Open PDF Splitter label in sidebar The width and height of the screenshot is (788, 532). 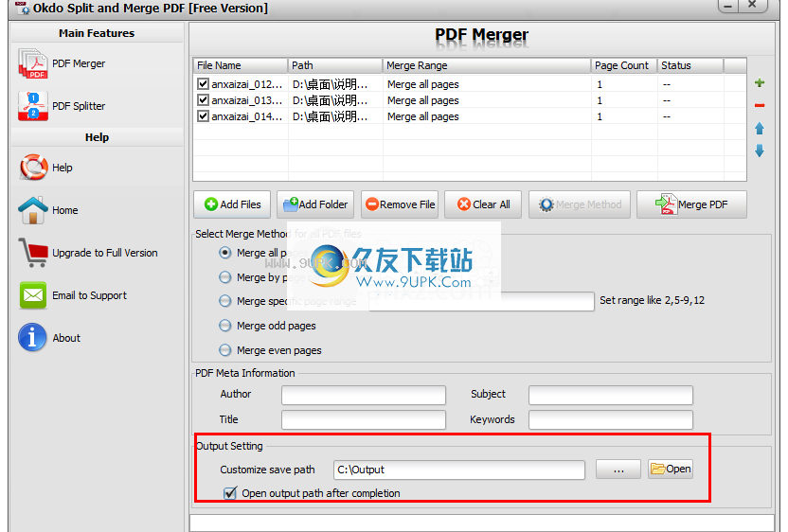(79, 106)
